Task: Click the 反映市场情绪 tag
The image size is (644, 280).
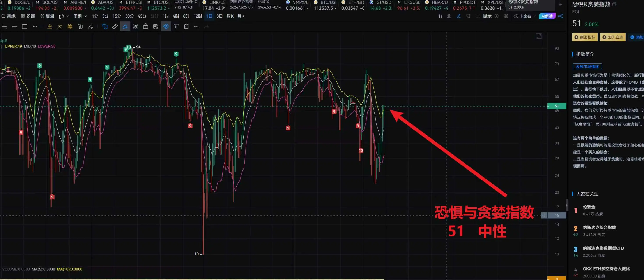Action: (x=587, y=67)
